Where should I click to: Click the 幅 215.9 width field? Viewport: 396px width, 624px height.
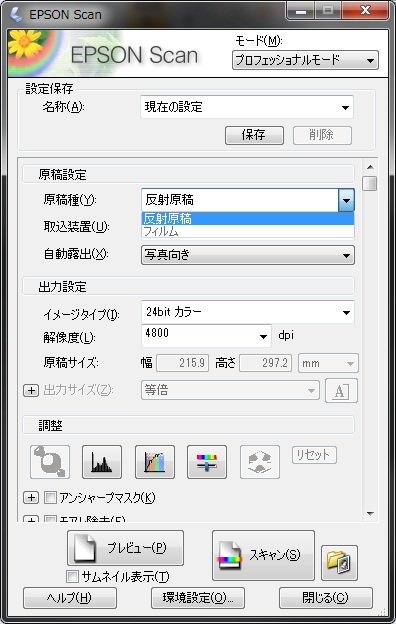click(x=182, y=363)
